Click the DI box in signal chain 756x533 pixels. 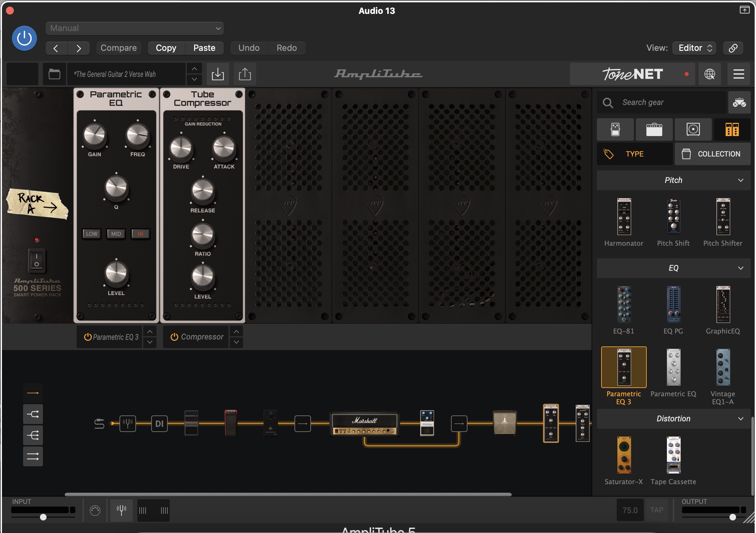tap(159, 424)
